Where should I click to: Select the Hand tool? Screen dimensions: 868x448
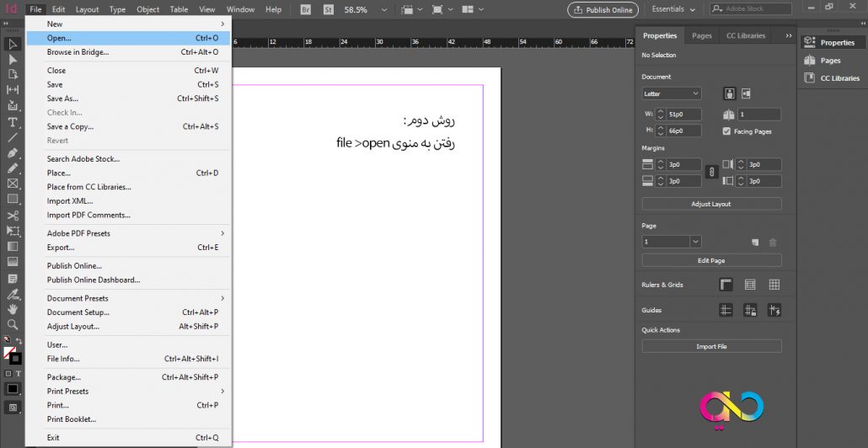(12, 309)
